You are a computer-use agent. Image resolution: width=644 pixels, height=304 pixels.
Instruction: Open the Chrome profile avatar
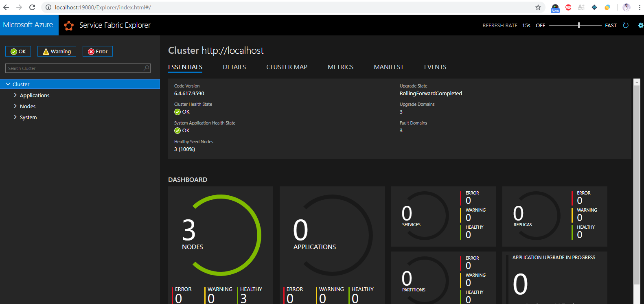pos(626,7)
